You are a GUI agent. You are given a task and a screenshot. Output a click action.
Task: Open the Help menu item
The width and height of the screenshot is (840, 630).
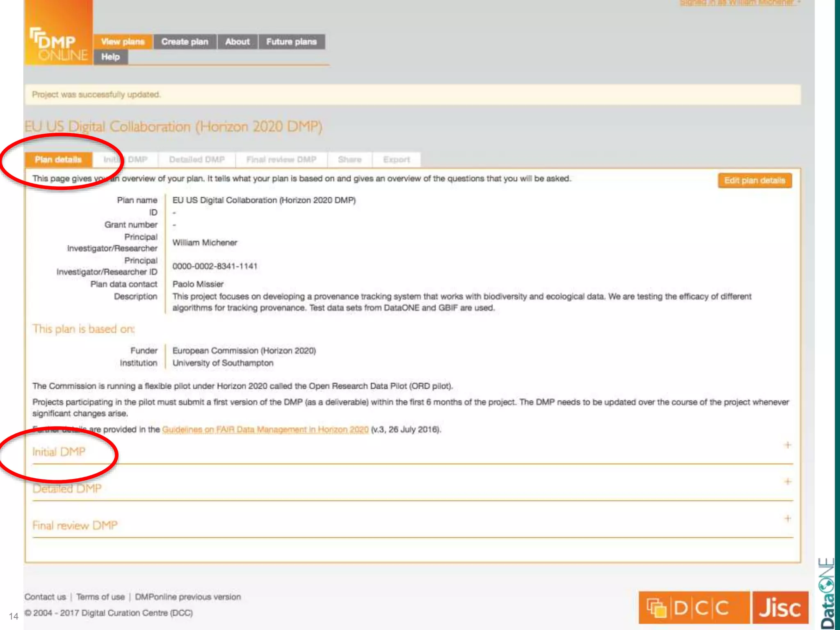pyautogui.click(x=110, y=57)
